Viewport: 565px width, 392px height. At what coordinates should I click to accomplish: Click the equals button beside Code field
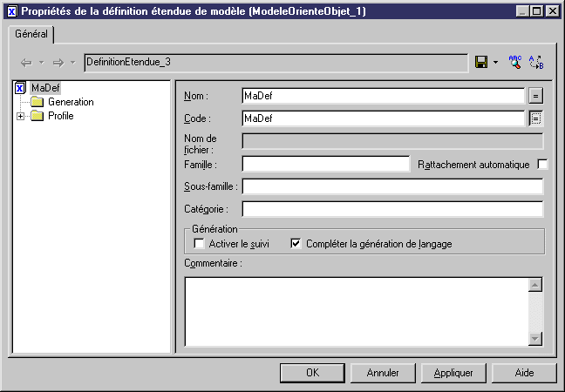click(536, 118)
